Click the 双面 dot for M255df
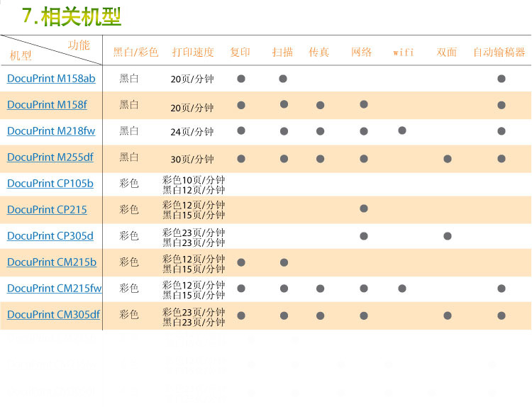532x407 pixels. click(x=448, y=159)
